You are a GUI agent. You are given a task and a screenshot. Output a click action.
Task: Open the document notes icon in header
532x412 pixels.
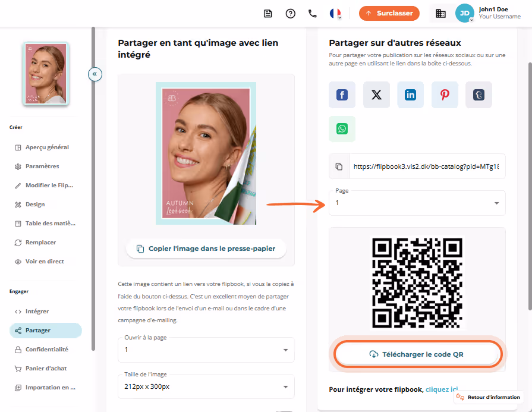(x=267, y=14)
